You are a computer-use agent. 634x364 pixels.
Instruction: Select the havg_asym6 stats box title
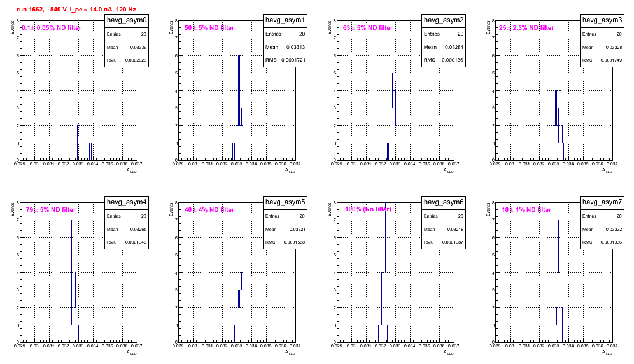(444, 202)
